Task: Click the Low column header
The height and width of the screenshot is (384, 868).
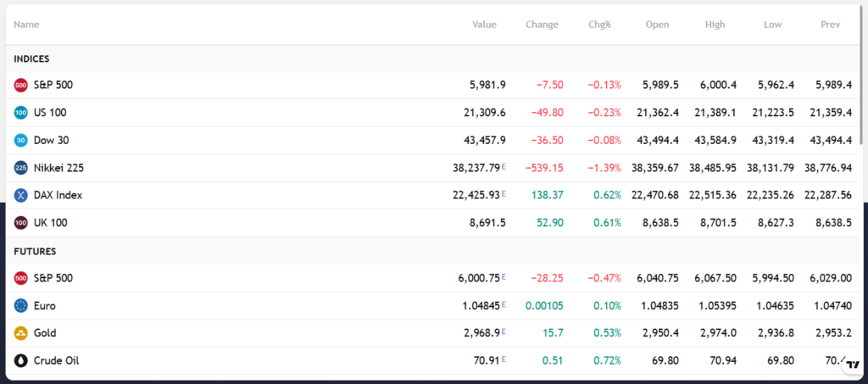Action: click(773, 25)
